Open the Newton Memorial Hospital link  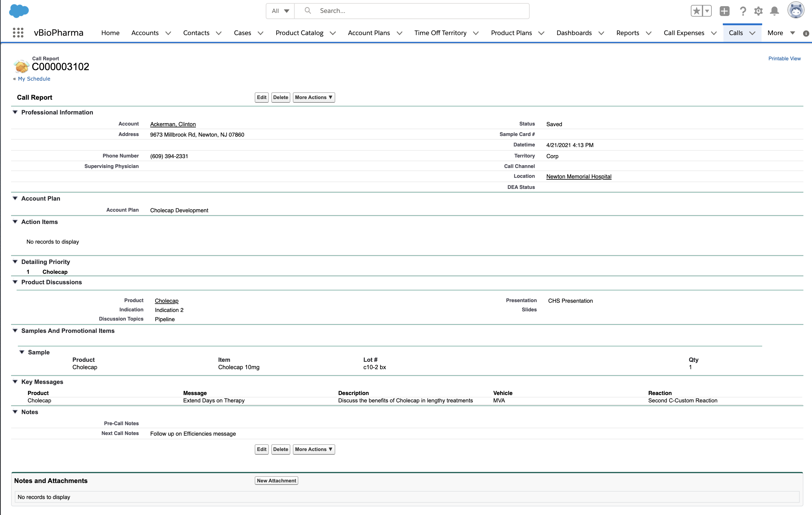(x=579, y=176)
